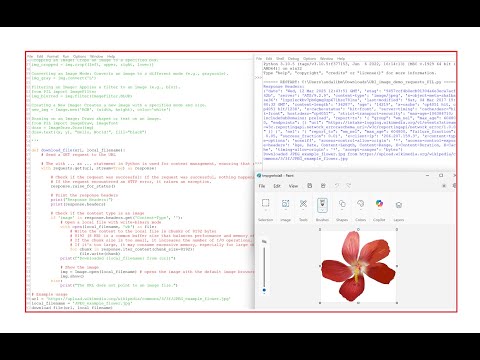
Task: Click the 'download_file(url, local_filename)' call at bottom
Action: click(x=72, y=308)
